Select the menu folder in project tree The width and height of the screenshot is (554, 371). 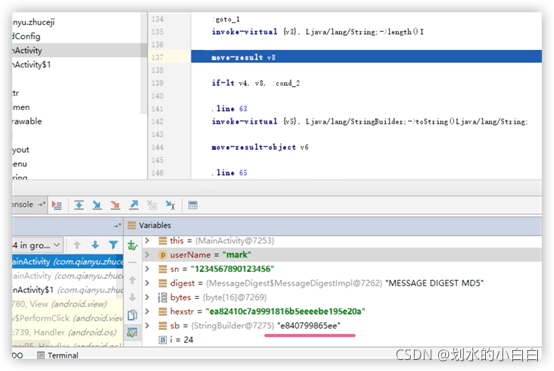click(x=20, y=164)
